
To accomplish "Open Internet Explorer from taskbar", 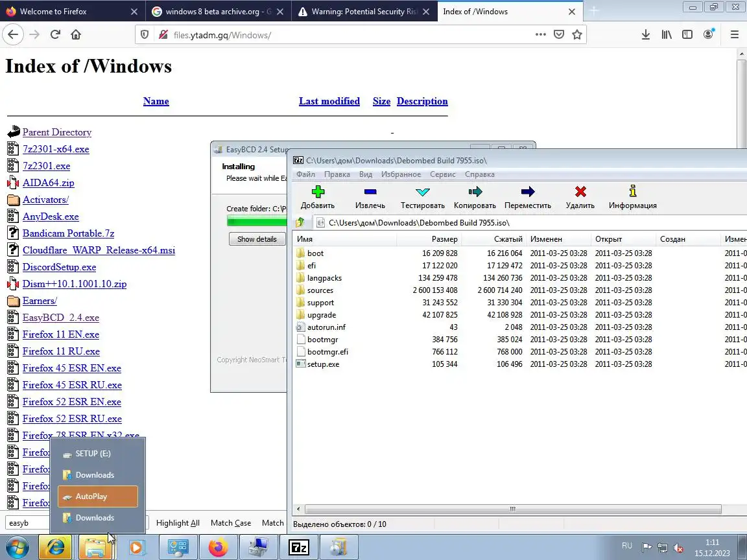I will [x=54, y=548].
